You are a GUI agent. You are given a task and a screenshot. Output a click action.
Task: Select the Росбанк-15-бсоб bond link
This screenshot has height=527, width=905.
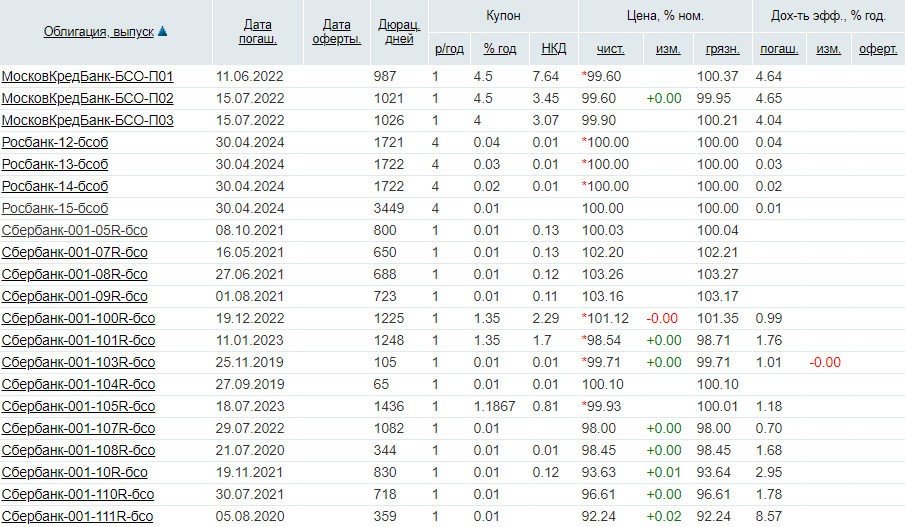click(55, 208)
